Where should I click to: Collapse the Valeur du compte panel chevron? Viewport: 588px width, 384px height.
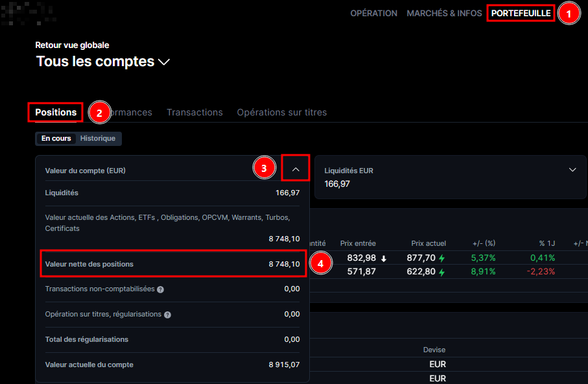tap(296, 169)
